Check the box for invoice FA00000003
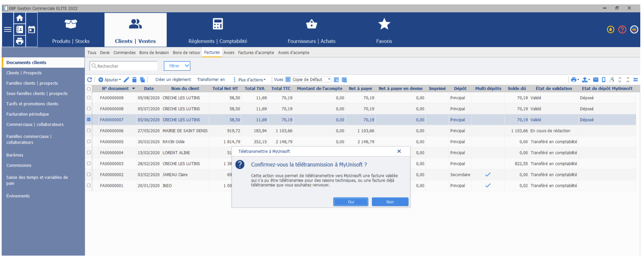 [89, 163]
